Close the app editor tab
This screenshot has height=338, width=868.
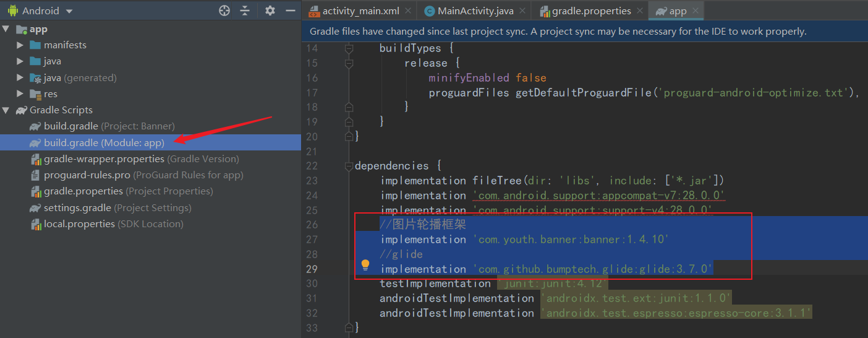[696, 11]
